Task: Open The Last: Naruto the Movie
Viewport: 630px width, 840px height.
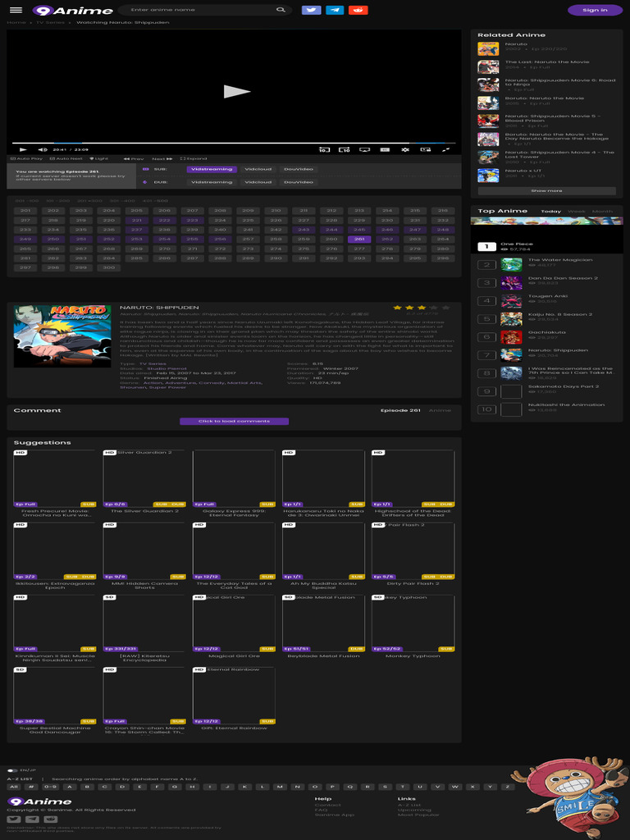Action: click(547, 62)
